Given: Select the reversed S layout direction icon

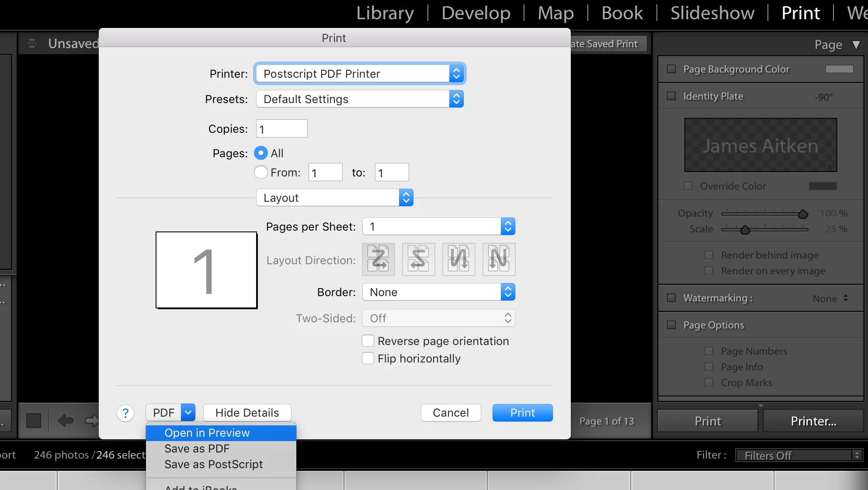Looking at the screenshot, I should (x=418, y=259).
